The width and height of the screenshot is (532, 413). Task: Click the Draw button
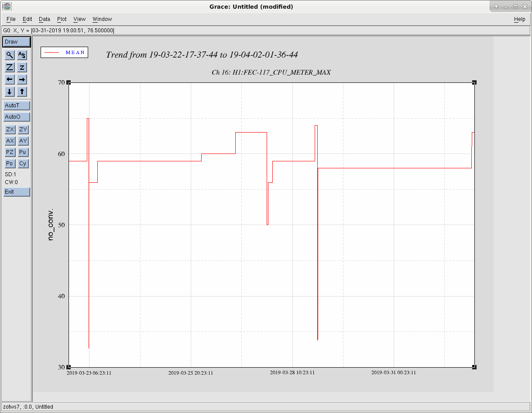(17, 42)
